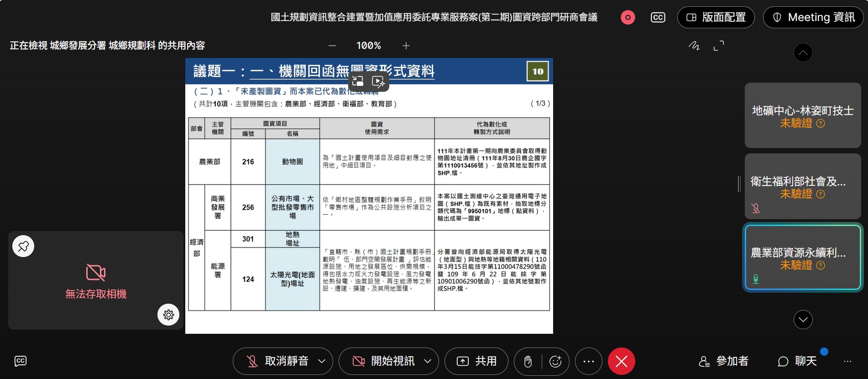868x379 pixels.
Task: Open the 版面配置 layout menu
Action: (x=716, y=17)
